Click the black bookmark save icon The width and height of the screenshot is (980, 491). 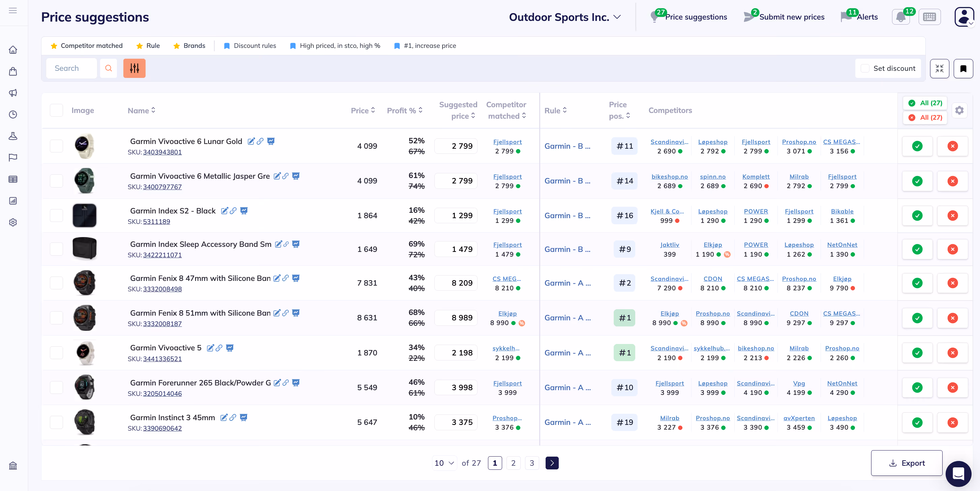963,68
